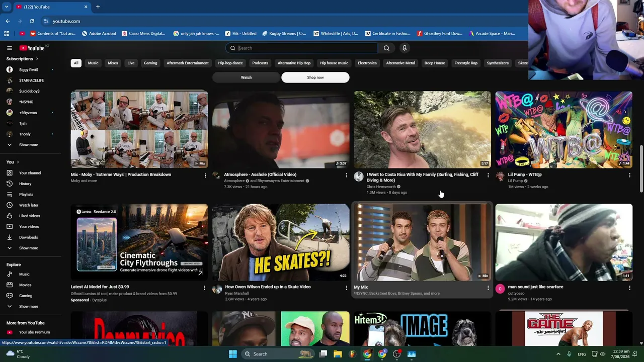The image size is (644, 362).
Task: Open the browser tab search dropdown
Action: [x=7, y=7]
